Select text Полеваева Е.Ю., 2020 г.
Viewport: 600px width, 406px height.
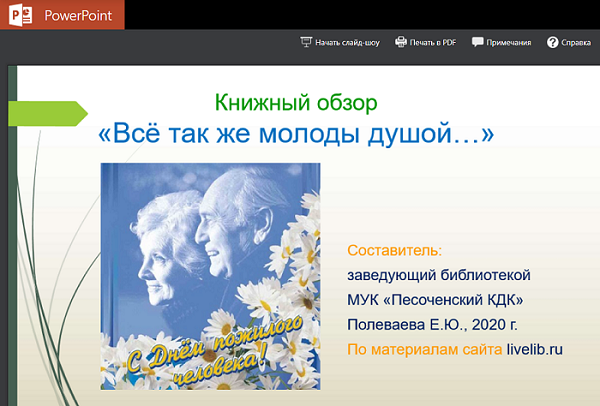[432, 324]
